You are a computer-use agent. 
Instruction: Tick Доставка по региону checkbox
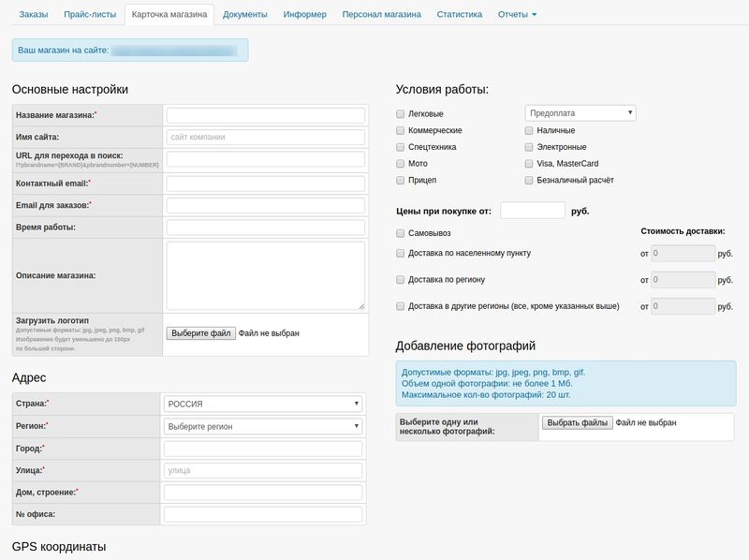[401, 279]
